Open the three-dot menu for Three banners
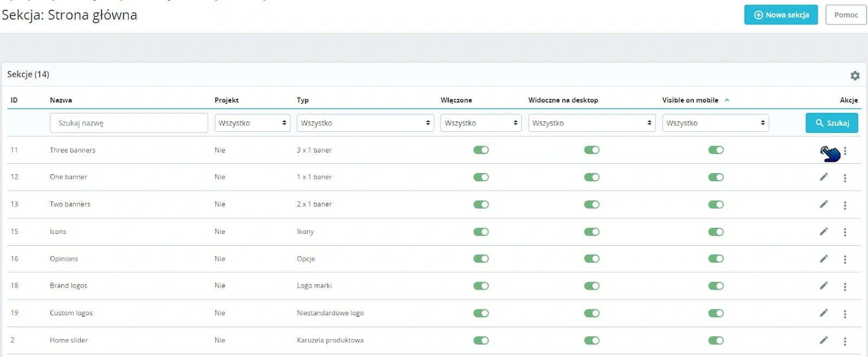This screenshot has width=868, height=357. pyautogui.click(x=845, y=151)
